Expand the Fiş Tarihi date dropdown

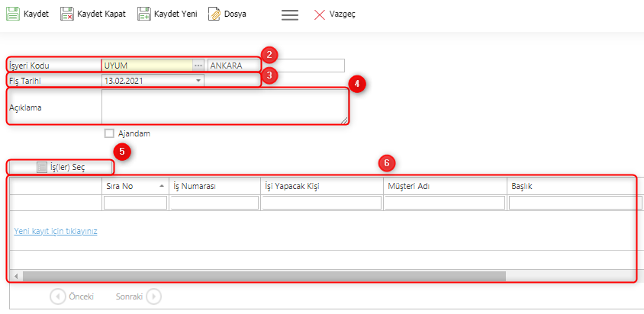point(198,80)
